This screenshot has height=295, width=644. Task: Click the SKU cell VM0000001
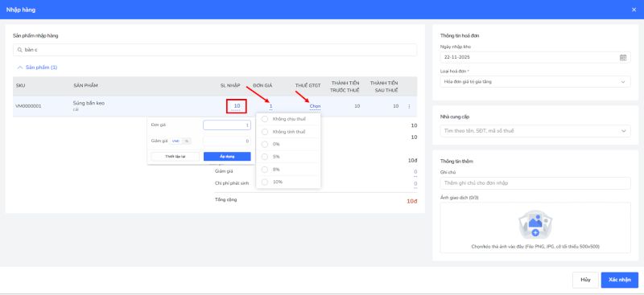28,106
